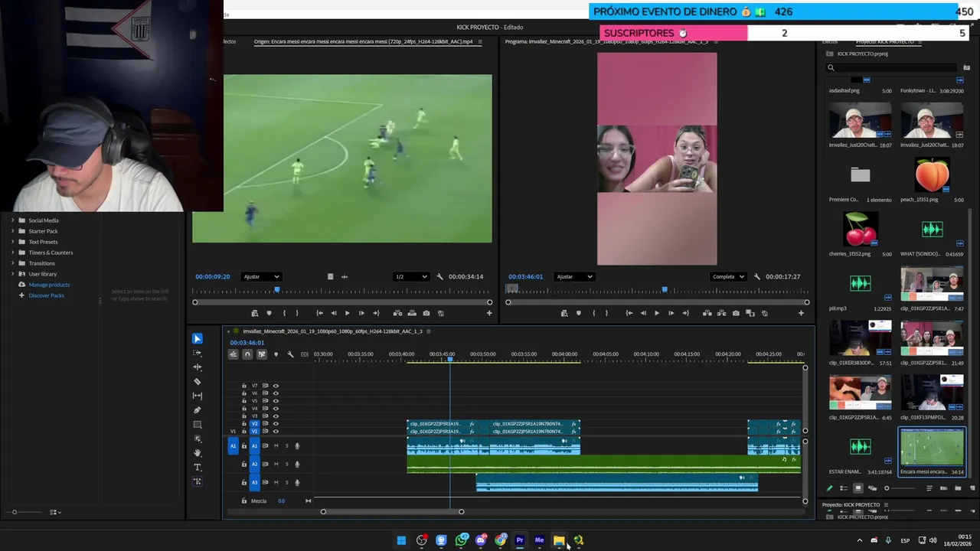Select the Programa monitor tab
Screen dimensions: 980x551
(x=606, y=41)
